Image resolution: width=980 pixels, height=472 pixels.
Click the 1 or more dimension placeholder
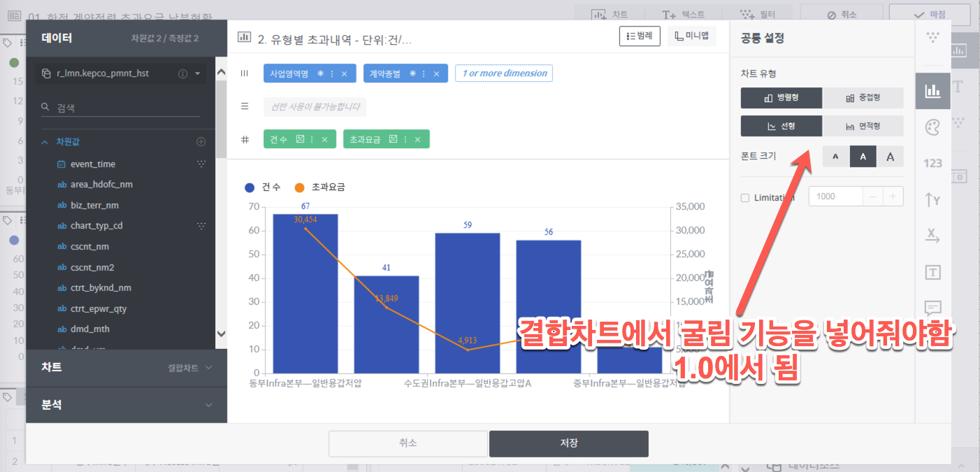(x=504, y=73)
